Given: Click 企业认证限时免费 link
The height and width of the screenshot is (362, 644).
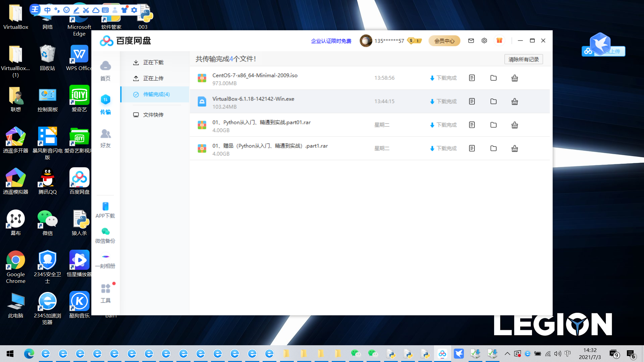Looking at the screenshot, I should tap(331, 41).
